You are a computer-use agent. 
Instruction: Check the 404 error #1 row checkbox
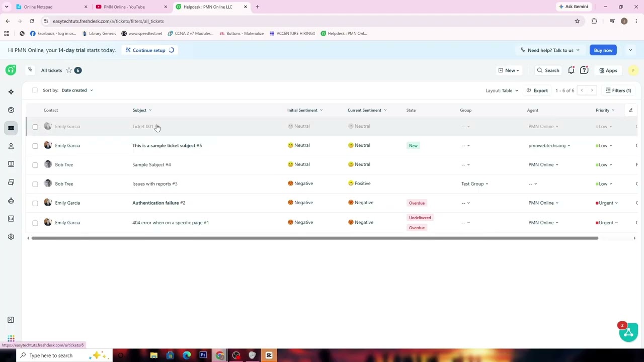point(35,223)
